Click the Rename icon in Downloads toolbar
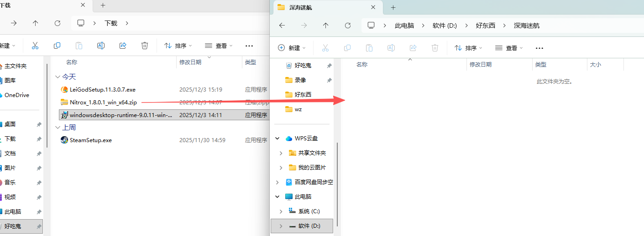Image resolution: width=644 pixels, height=236 pixels. click(101, 46)
